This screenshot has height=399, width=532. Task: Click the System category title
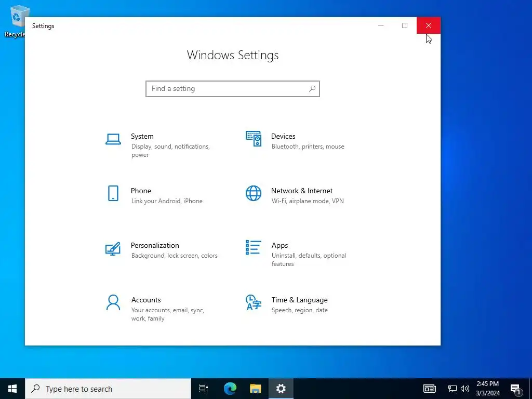142,137
